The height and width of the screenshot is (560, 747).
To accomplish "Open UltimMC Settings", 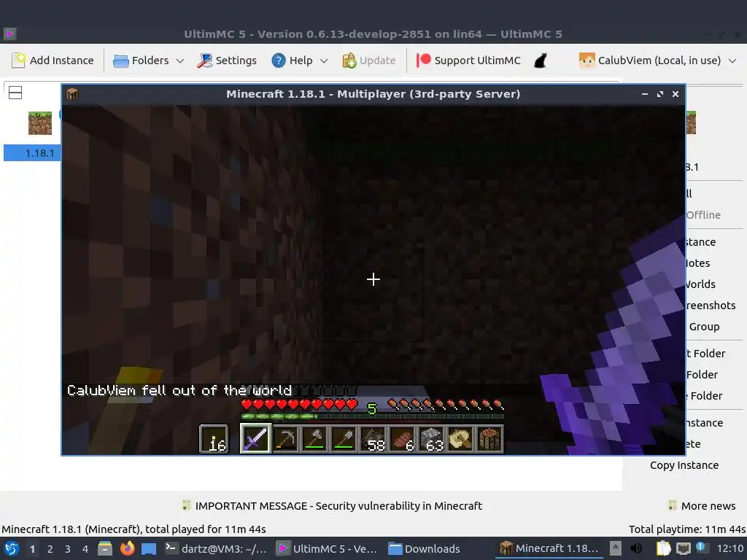I will click(227, 61).
